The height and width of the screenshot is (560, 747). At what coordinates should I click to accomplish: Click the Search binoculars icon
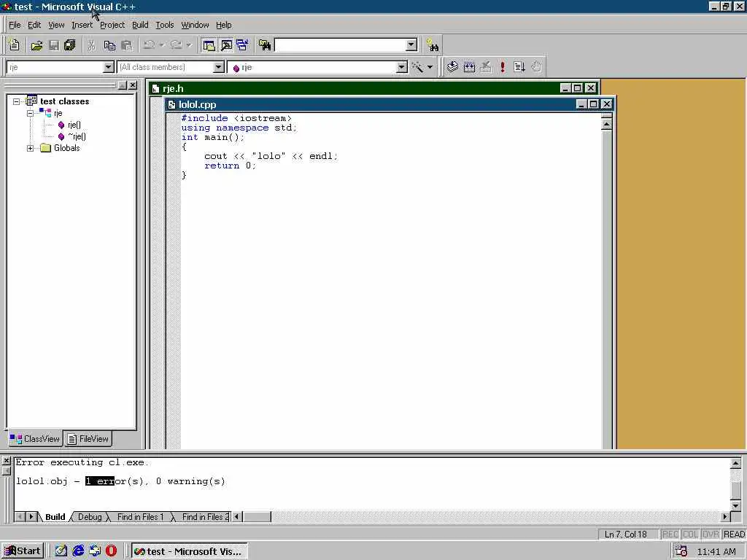(433, 45)
